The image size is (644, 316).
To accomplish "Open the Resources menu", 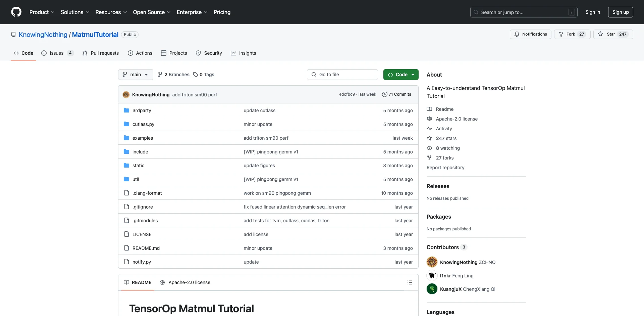I will 111,12.
